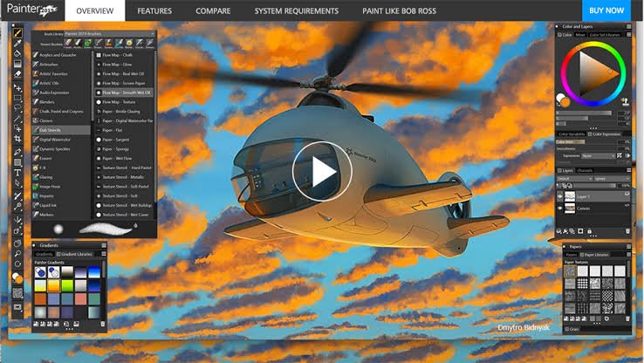This screenshot has width=644, height=363.
Task: Open the Expression dropdown in Color Expression
Action: click(598, 156)
